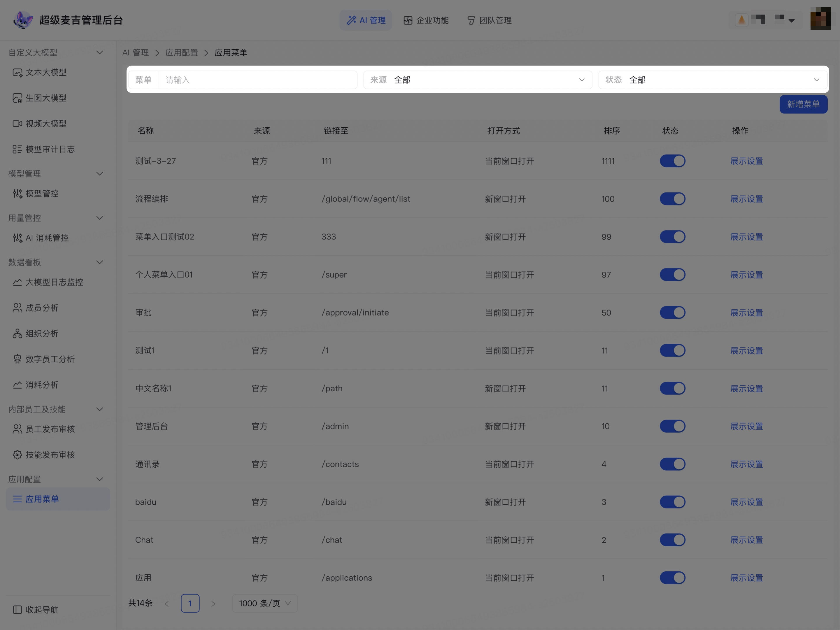The image size is (840, 630).
Task: Disable the 流程编排 status switch
Action: point(672,199)
